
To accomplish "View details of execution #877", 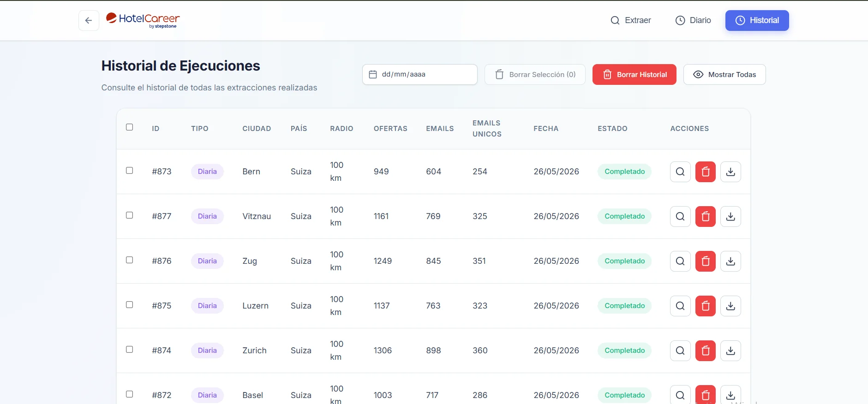I will pyautogui.click(x=680, y=216).
